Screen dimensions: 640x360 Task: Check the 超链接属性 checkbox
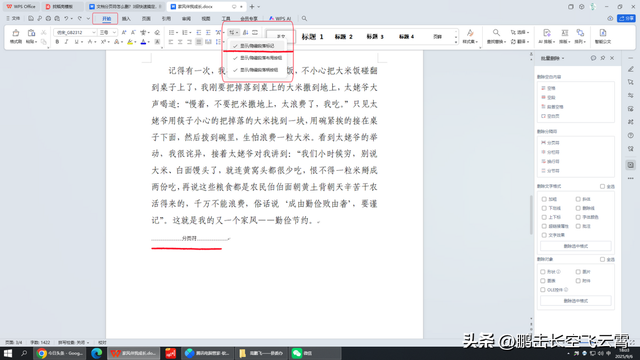point(544,226)
